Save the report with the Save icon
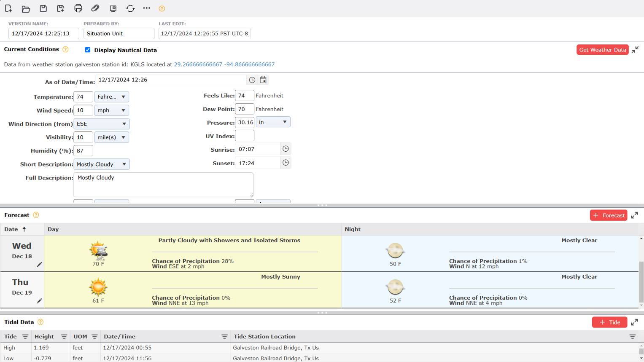Viewport: 644px width, 362px height. (43, 8)
